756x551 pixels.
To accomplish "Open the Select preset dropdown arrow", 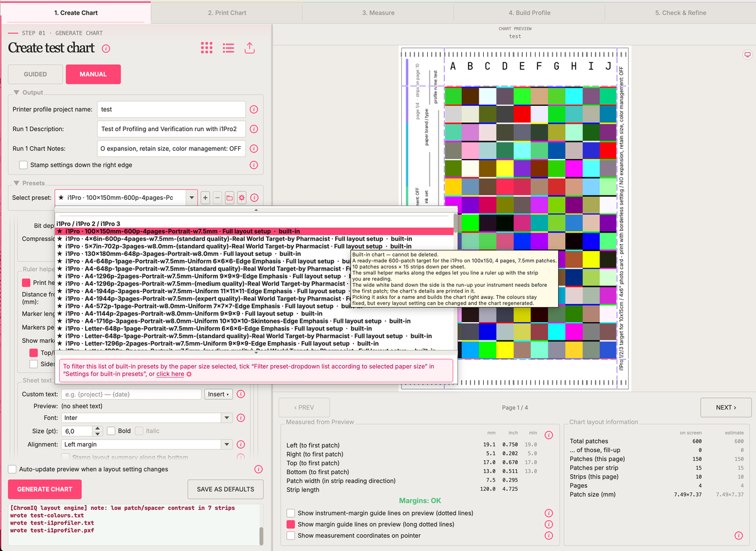I will pyautogui.click(x=192, y=198).
